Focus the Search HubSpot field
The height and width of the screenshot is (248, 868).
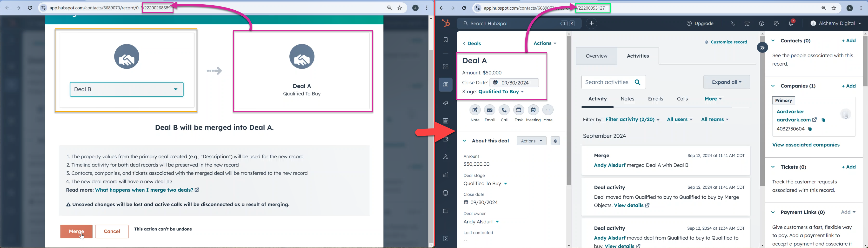pos(519,24)
